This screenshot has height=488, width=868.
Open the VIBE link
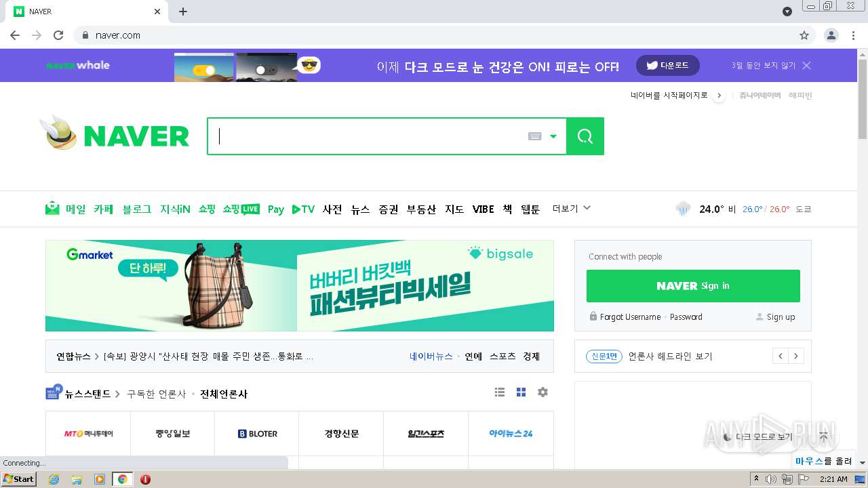point(484,209)
